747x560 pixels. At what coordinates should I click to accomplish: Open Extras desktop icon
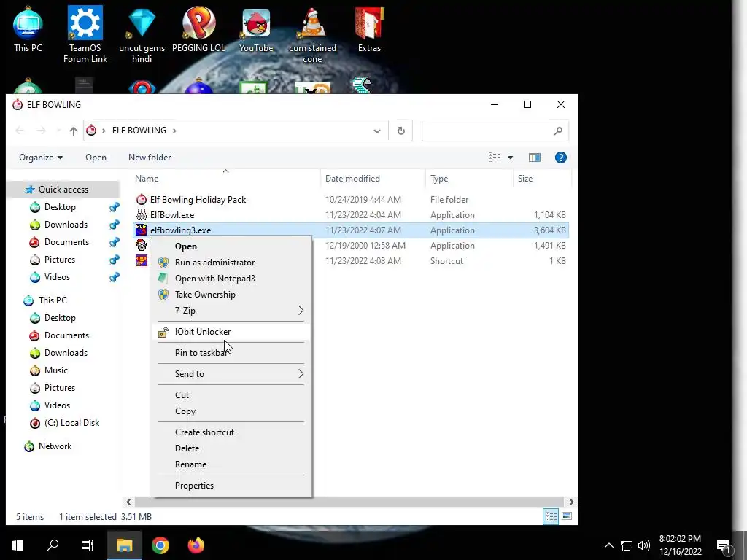369,29
